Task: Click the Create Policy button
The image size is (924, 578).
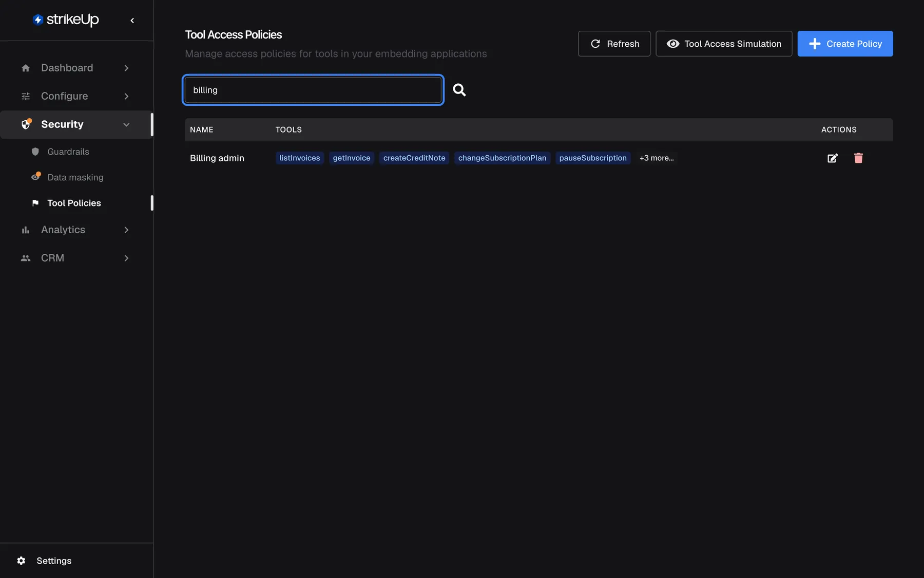Action: 845,44
